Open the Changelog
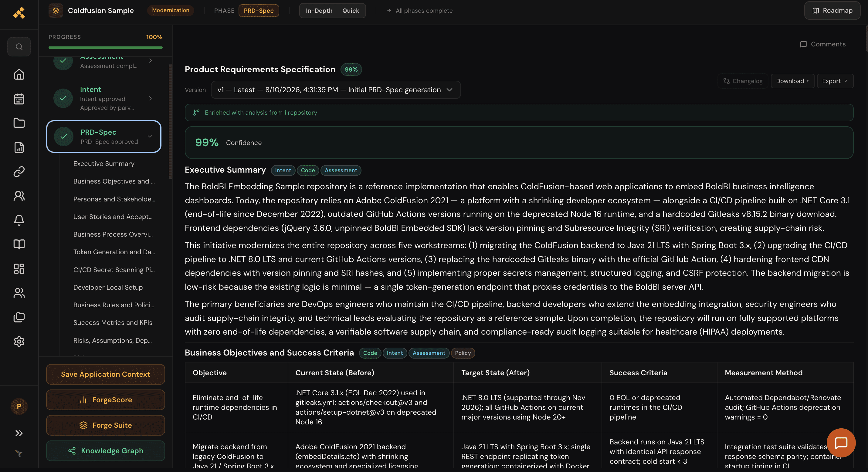868x472 pixels. [x=742, y=81]
